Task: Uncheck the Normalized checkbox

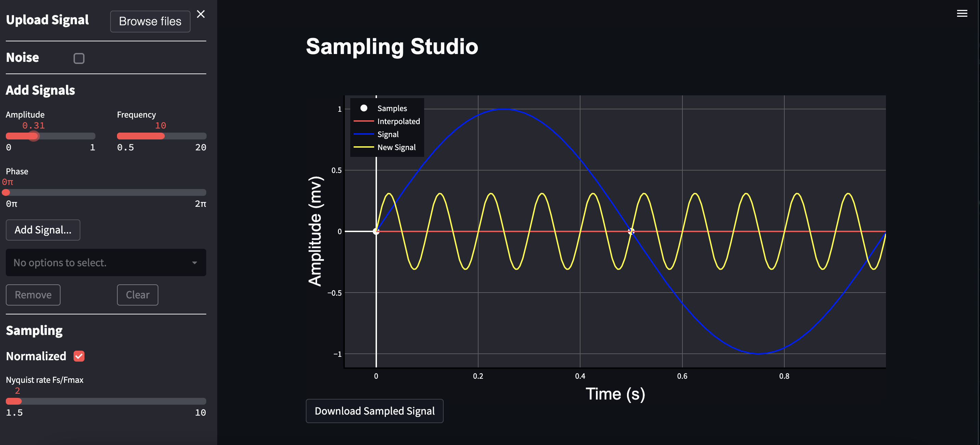Action: [79, 356]
